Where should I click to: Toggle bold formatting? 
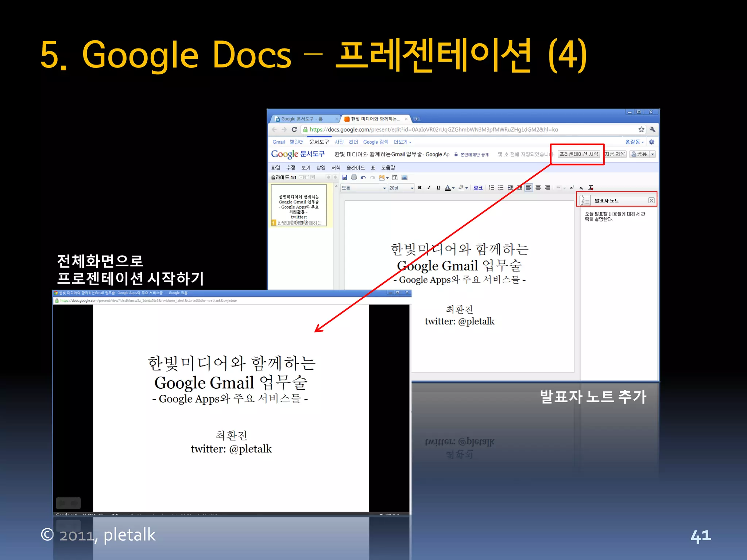point(420,188)
